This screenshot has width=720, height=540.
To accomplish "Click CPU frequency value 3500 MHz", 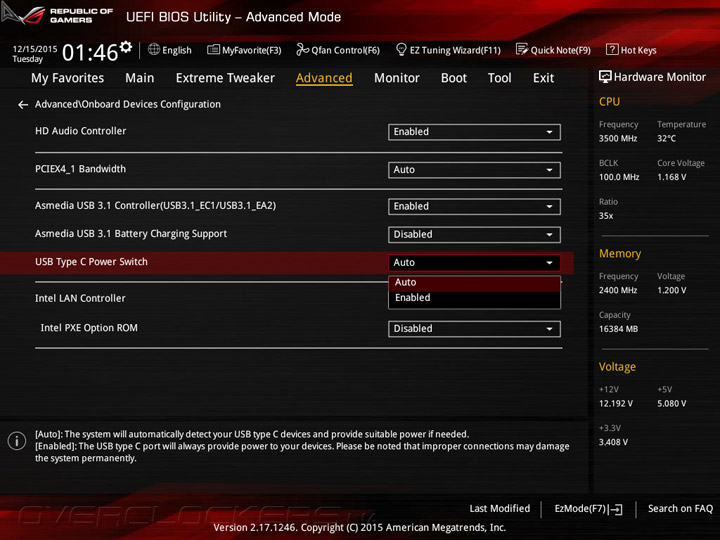I will pos(618,139).
